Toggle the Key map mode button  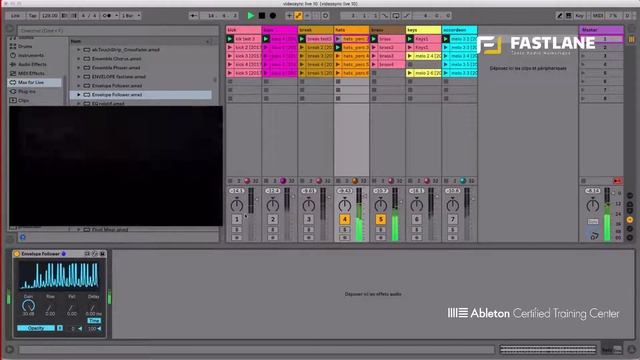coord(579,16)
